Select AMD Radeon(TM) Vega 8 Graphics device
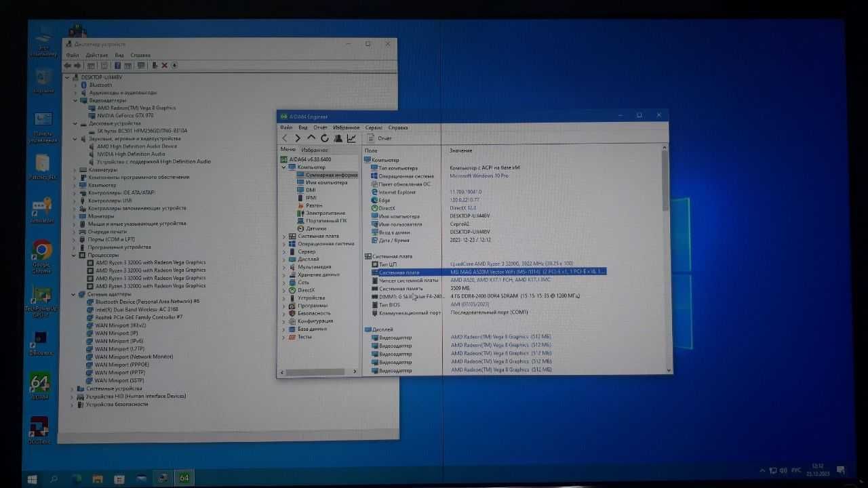This screenshot has width=868, height=488. point(133,108)
